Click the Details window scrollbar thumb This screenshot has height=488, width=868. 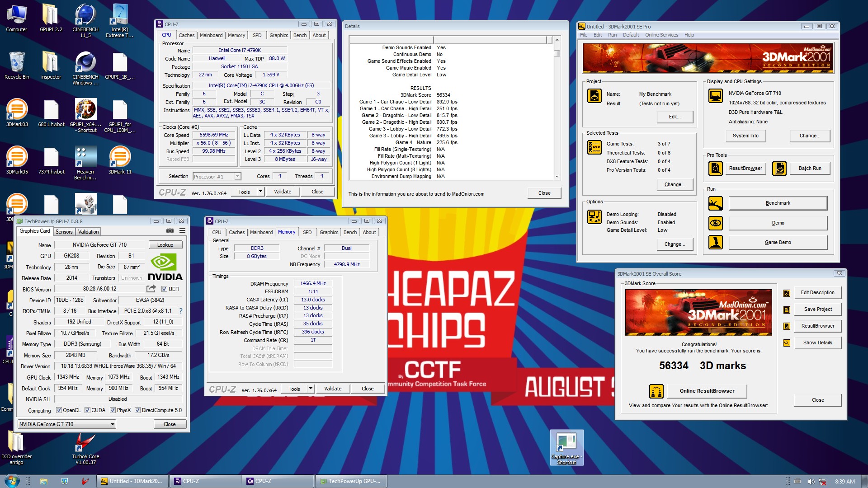[557, 53]
